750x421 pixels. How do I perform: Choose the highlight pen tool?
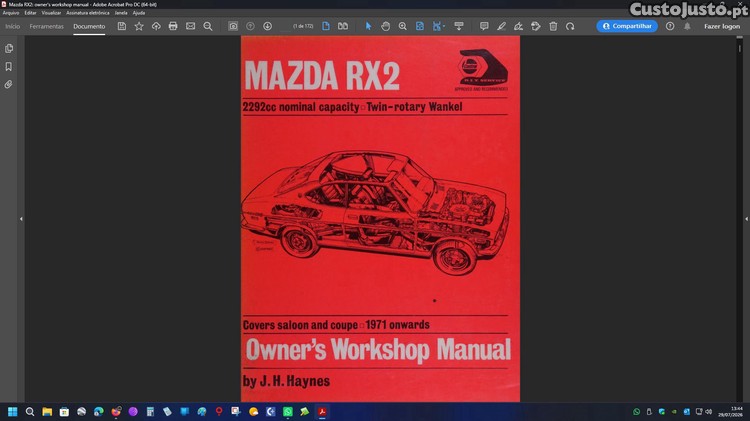click(x=501, y=26)
